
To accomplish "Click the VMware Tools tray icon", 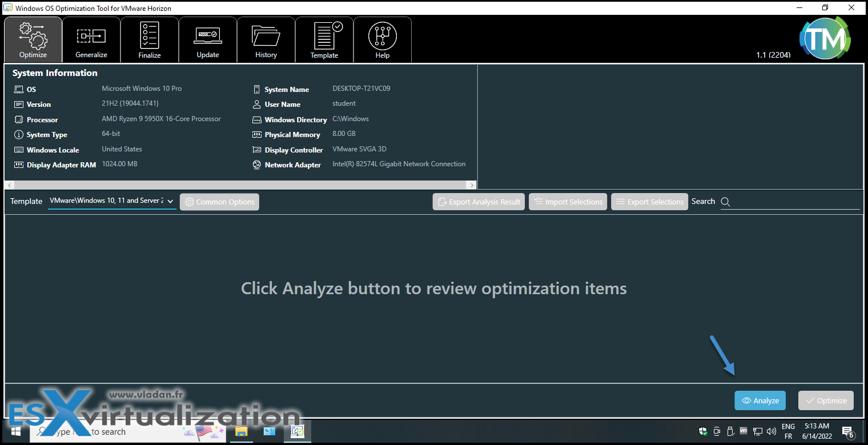I will (x=744, y=431).
